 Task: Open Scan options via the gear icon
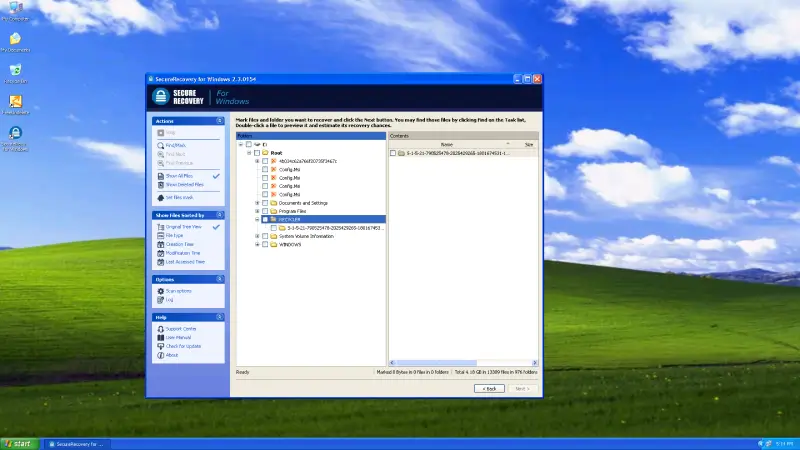tap(161, 291)
